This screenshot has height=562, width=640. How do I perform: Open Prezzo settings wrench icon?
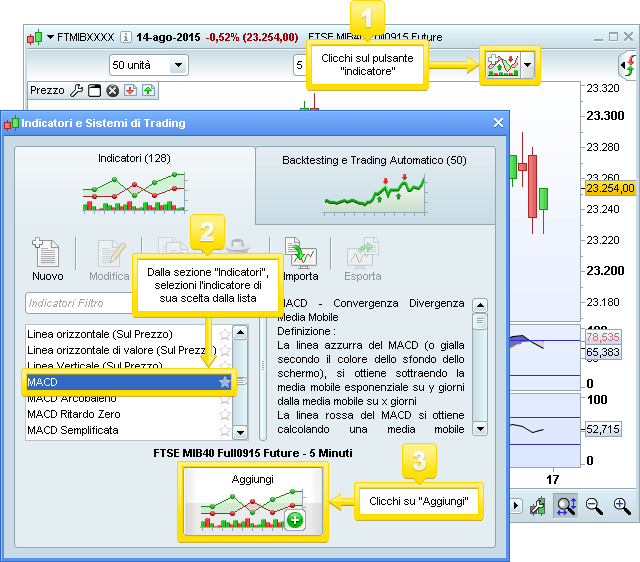coord(76,90)
